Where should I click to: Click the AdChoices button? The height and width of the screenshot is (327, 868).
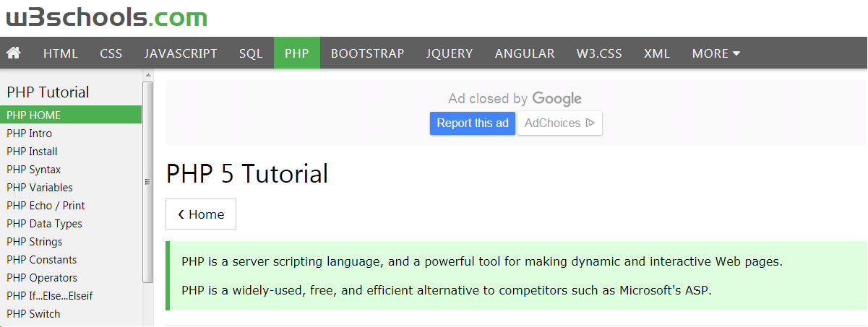pyautogui.click(x=559, y=123)
